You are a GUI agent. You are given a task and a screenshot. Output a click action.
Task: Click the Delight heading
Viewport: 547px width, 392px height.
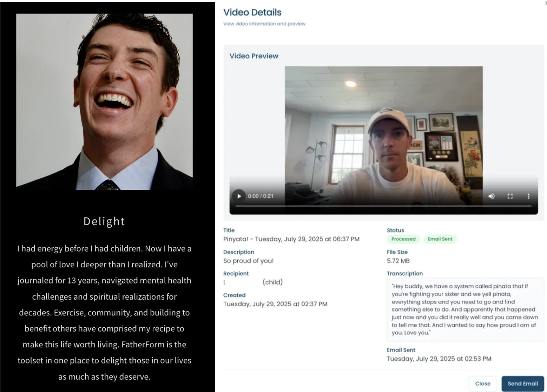[x=104, y=221]
